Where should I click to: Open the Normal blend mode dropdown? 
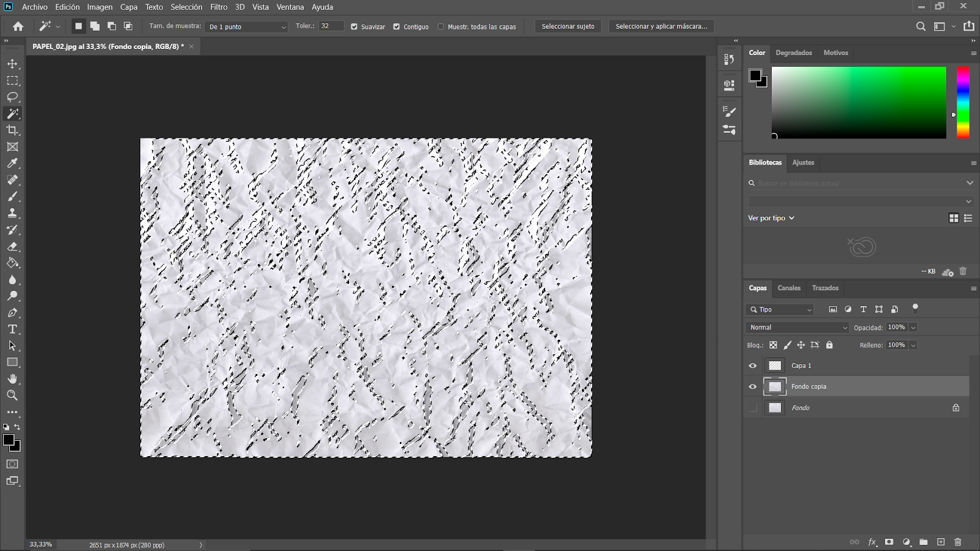[x=797, y=328]
